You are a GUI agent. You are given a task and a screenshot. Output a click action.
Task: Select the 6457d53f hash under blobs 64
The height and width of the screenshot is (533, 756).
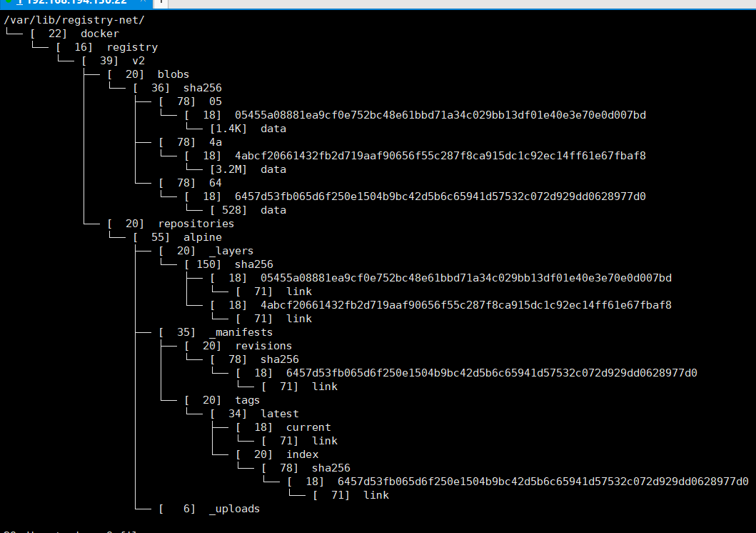(440, 196)
